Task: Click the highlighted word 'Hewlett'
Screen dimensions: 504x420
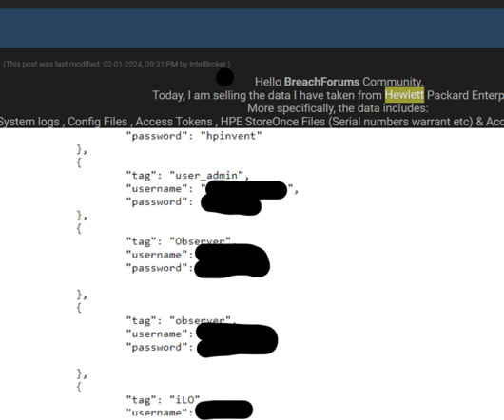Action: [x=404, y=95]
